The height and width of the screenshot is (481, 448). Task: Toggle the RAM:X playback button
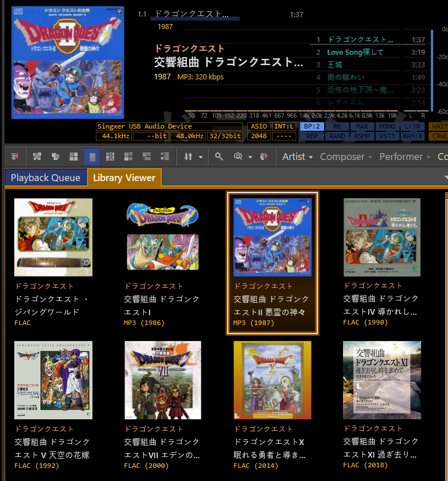click(x=413, y=136)
